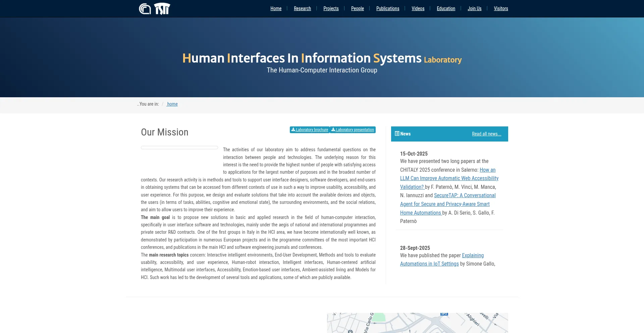Click the home breadcrumb link
Screen dimensions: 644x333
[172, 104]
